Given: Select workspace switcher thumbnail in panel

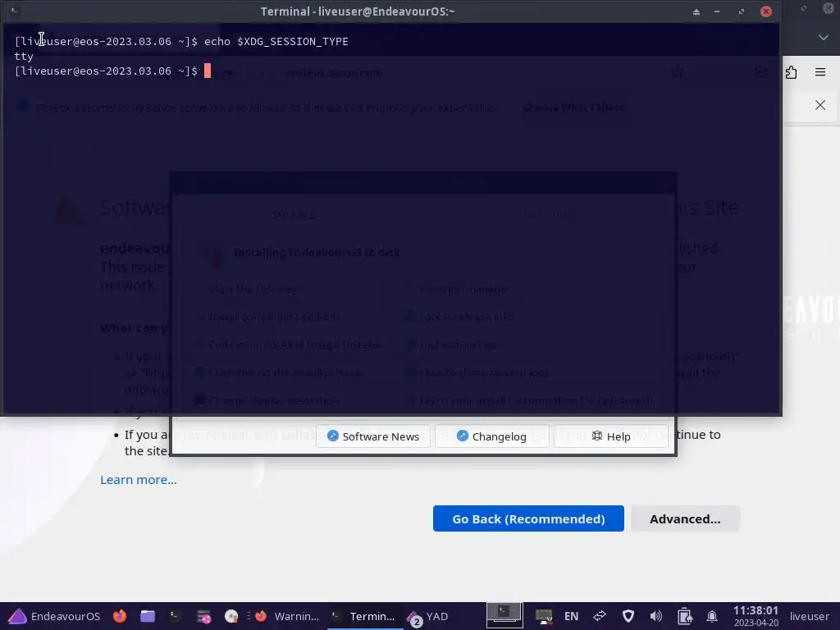Looking at the screenshot, I should (x=504, y=614).
